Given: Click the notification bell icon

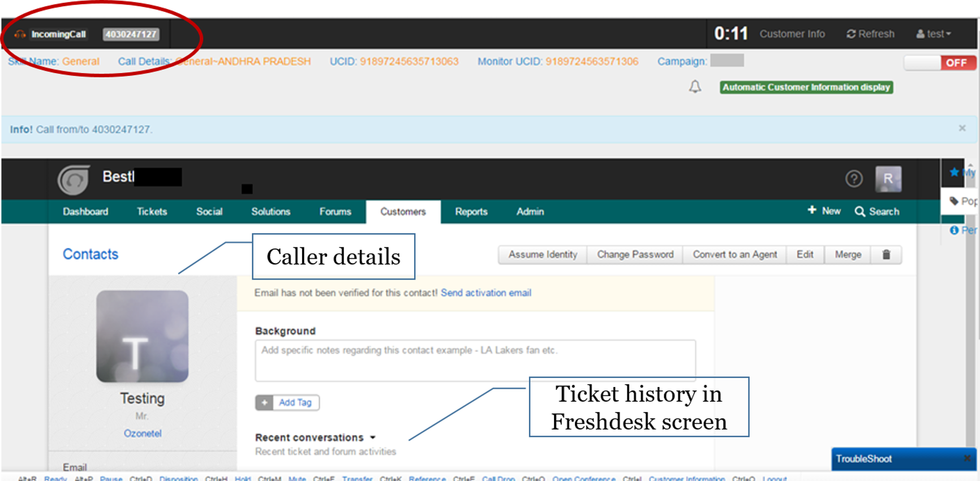Looking at the screenshot, I should (695, 87).
